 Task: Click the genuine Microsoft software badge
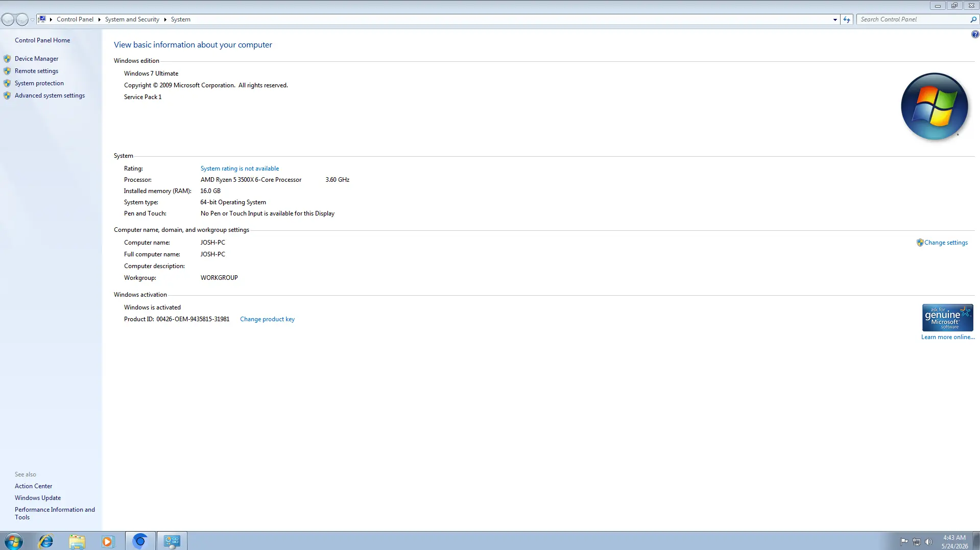(947, 318)
